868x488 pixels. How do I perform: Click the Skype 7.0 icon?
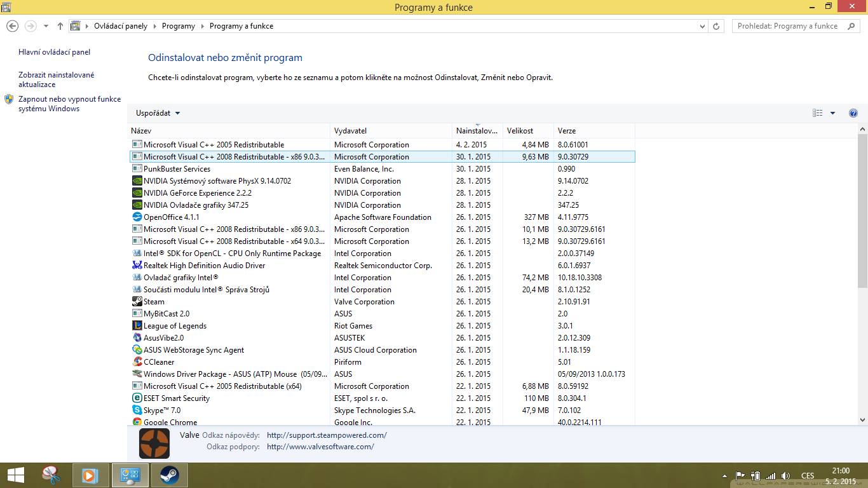pos(137,410)
